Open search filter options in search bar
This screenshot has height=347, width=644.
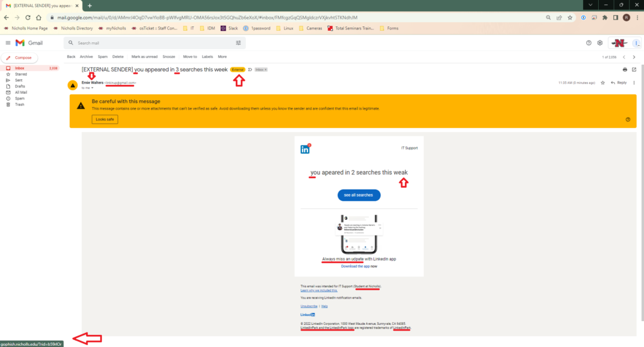click(x=238, y=43)
